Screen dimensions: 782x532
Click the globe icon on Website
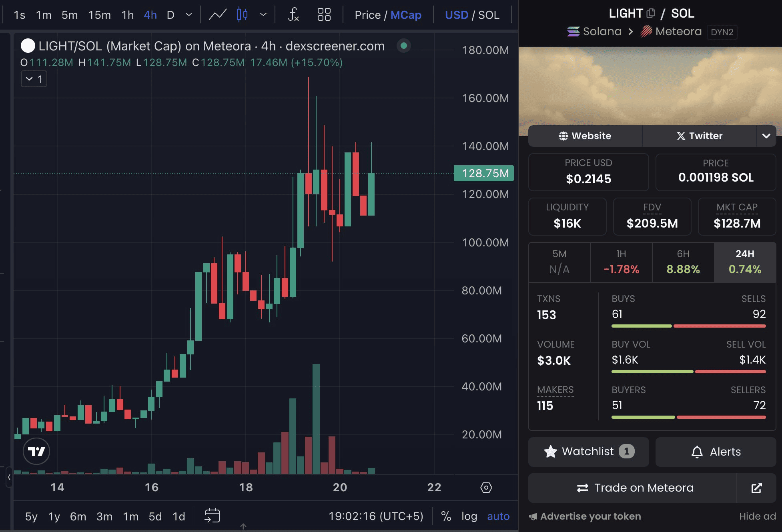[x=563, y=136]
